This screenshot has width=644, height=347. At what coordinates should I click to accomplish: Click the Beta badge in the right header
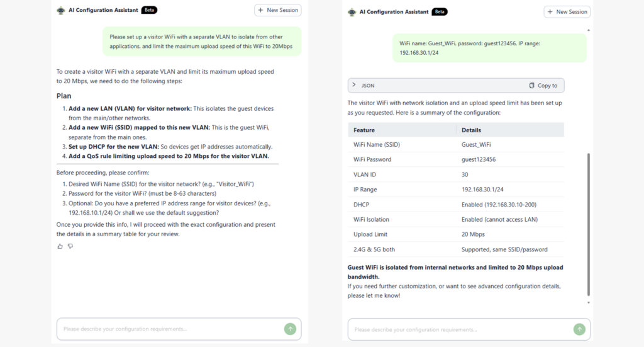click(x=440, y=12)
